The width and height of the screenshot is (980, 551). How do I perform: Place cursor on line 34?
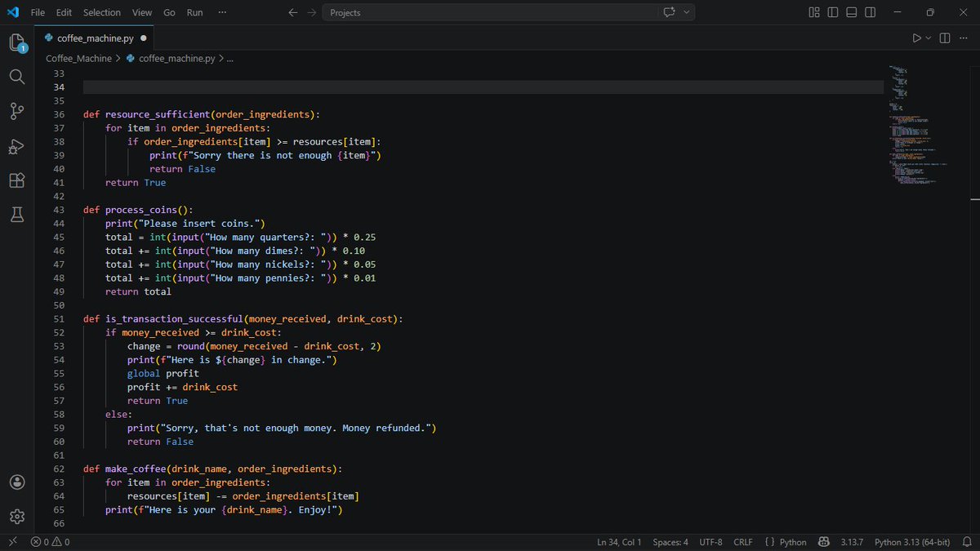(x=483, y=87)
